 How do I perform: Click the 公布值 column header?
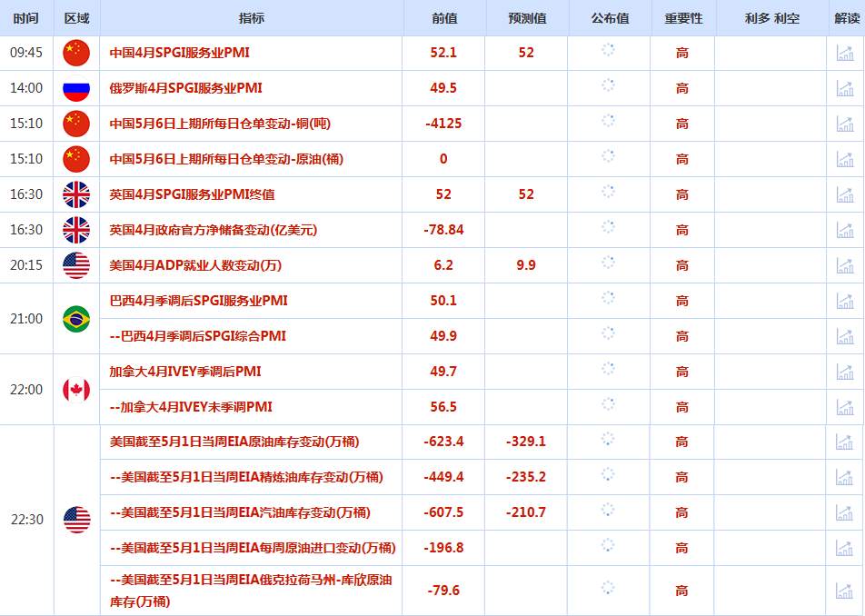tap(611, 18)
